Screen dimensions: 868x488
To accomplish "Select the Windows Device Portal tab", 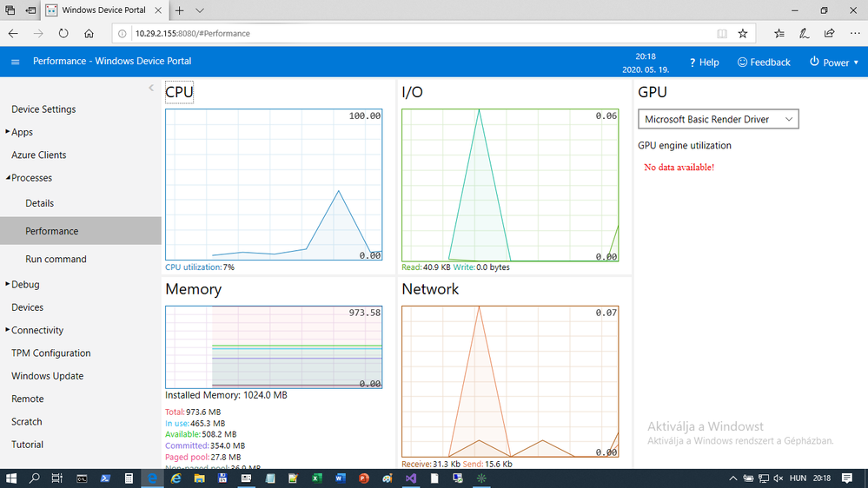I will [103, 10].
